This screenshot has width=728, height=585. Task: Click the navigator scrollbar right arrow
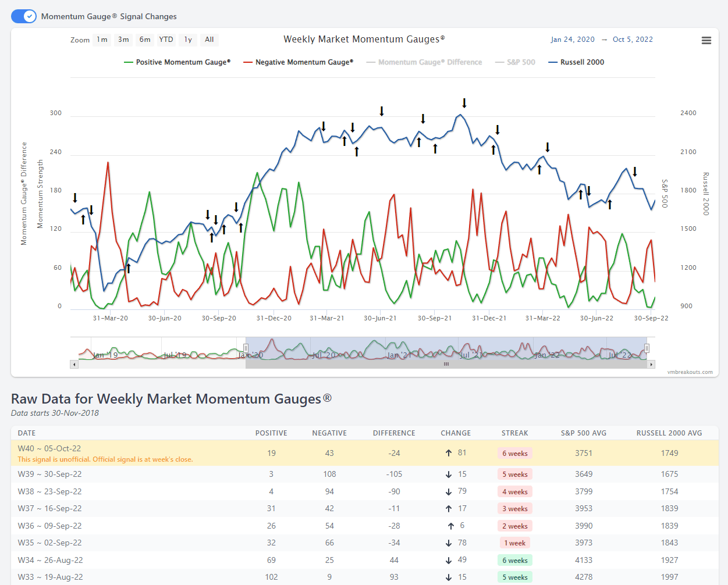tap(651, 365)
